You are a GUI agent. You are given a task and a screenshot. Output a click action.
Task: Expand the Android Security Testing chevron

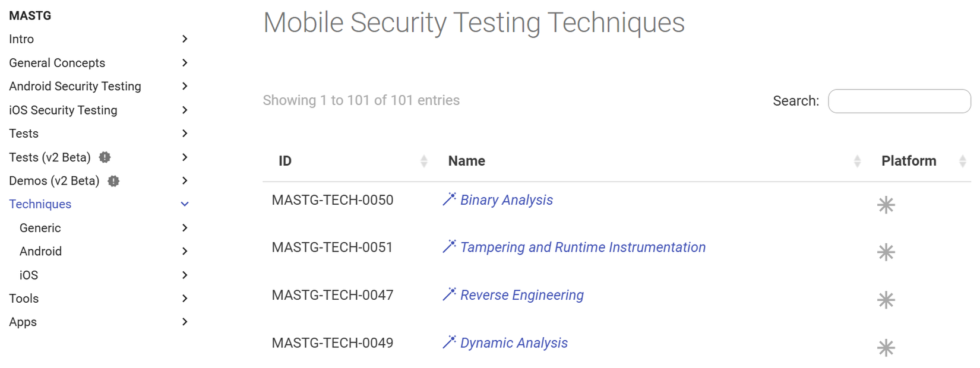[x=185, y=86]
